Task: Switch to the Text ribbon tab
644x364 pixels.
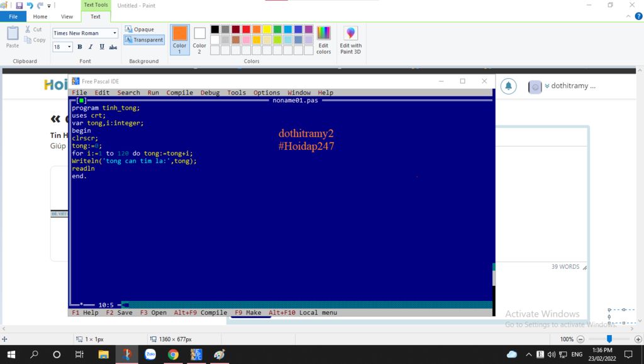Action: click(96, 16)
